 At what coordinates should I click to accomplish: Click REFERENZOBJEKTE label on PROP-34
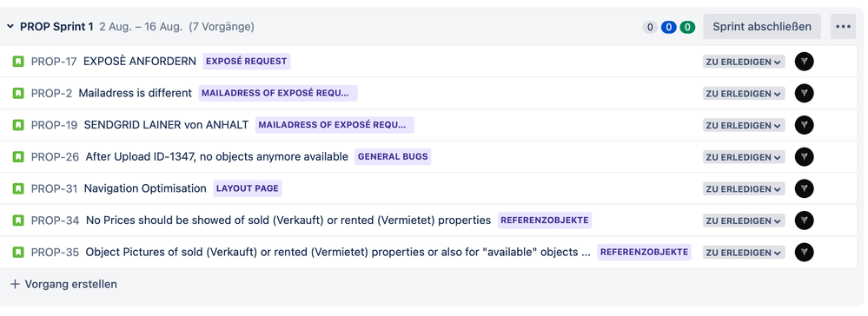pyautogui.click(x=545, y=221)
